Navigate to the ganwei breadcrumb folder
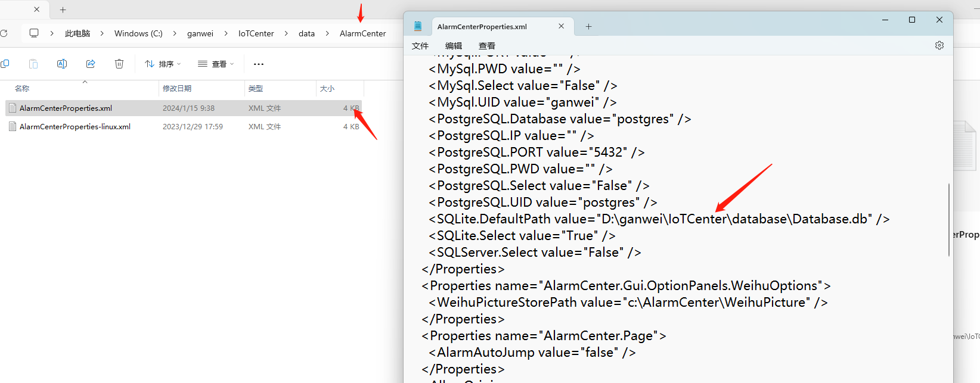Viewport: 980px width, 383px height. [x=200, y=33]
